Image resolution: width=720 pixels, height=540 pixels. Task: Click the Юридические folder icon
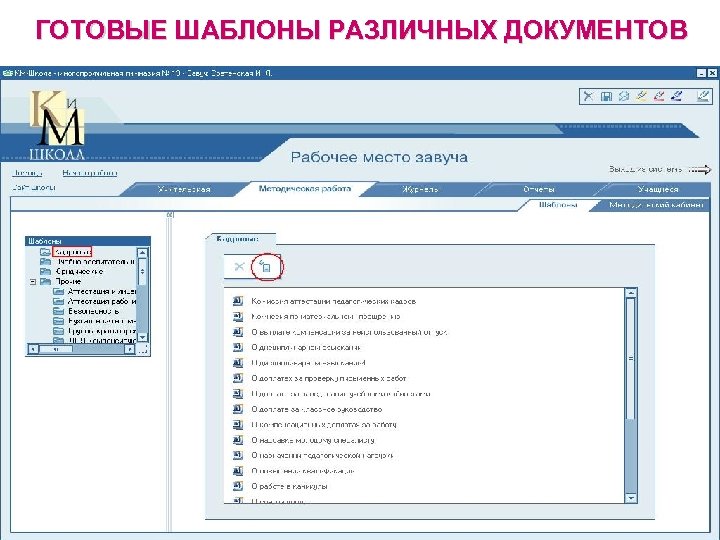pyautogui.click(x=45, y=271)
